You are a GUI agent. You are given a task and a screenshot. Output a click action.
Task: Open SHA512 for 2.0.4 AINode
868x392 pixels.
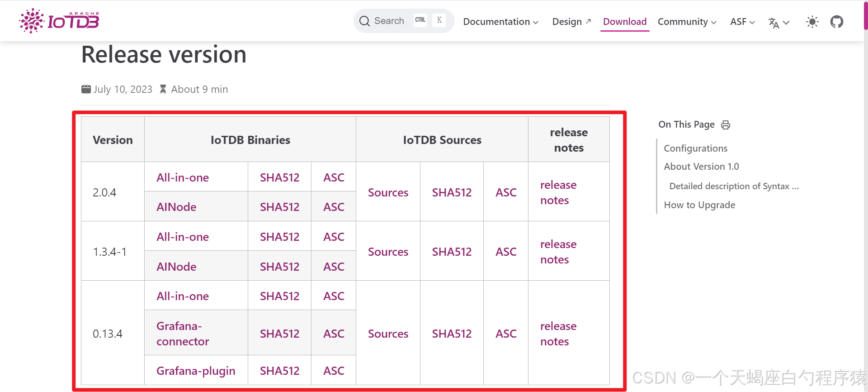tap(279, 207)
